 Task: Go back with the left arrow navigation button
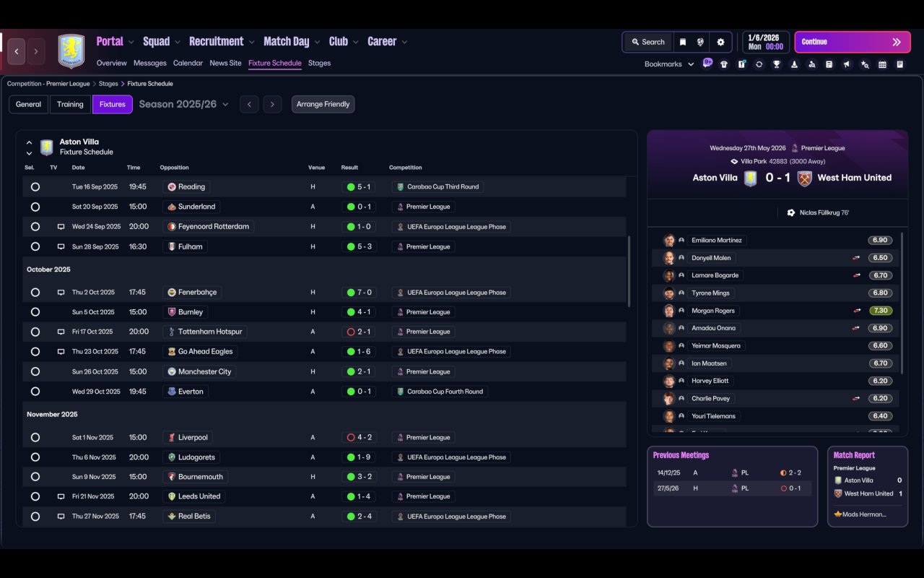coord(17,51)
